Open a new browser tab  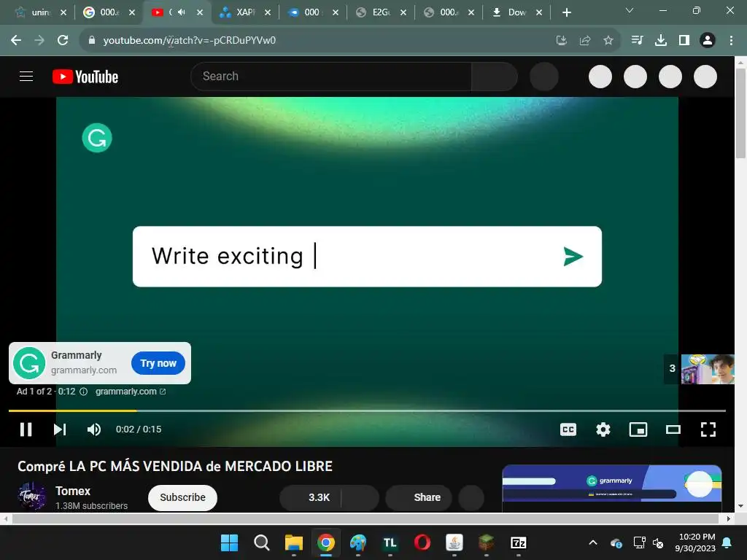(x=566, y=12)
